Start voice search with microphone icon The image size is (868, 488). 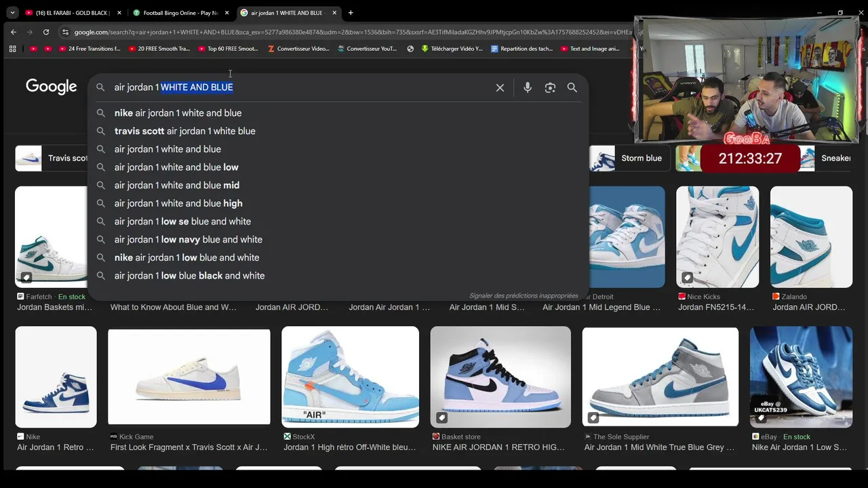pos(528,87)
